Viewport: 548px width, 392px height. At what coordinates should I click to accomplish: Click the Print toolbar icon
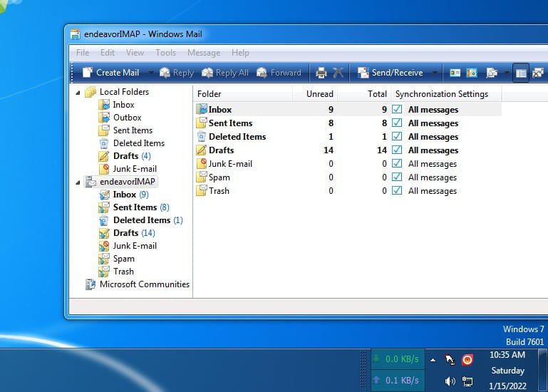point(321,73)
